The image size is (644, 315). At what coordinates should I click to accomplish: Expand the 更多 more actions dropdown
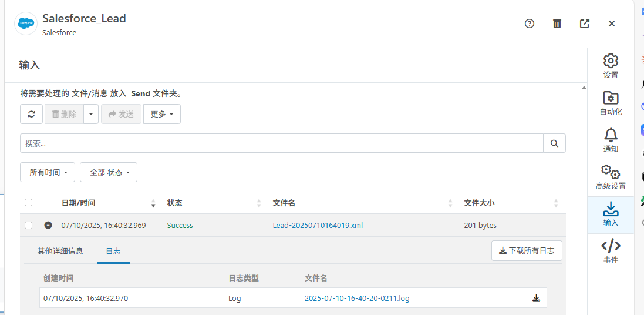click(x=161, y=114)
